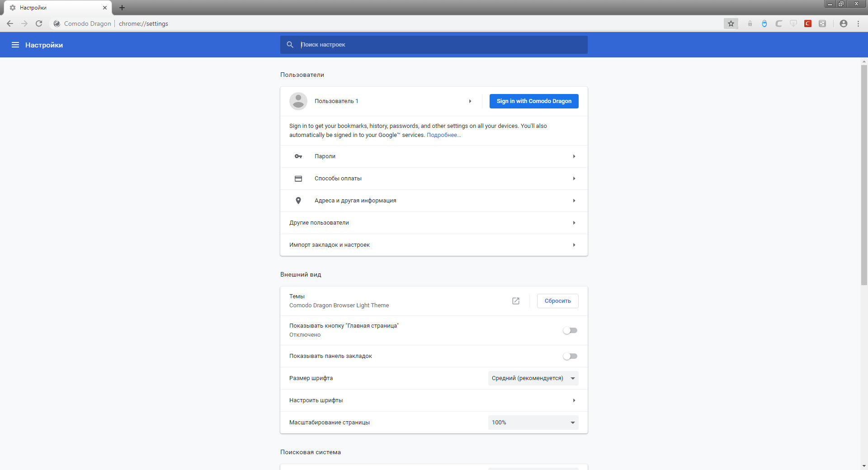Click the Внешний вид section heading
This screenshot has width=868, height=470.
[x=301, y=275]
